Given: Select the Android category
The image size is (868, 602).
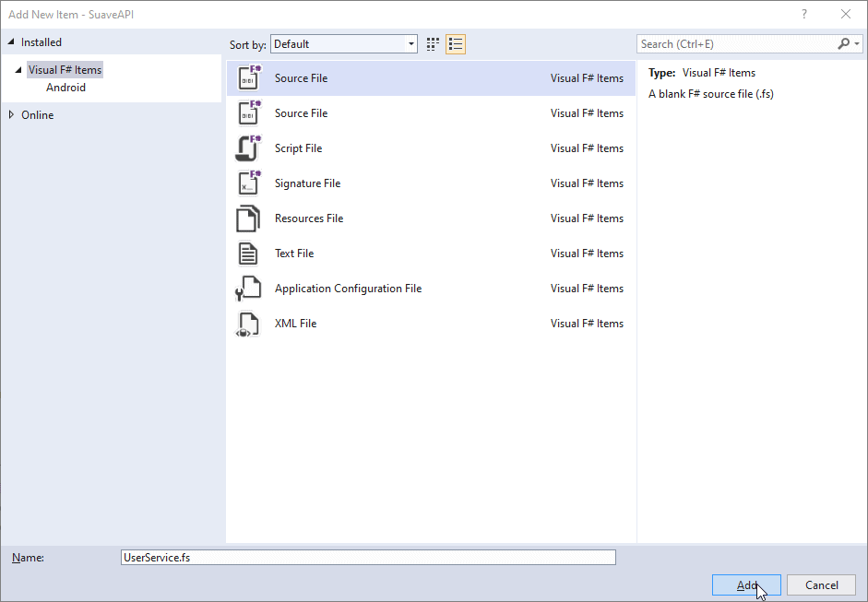Looking at the screenshot, I should (65, 88).
